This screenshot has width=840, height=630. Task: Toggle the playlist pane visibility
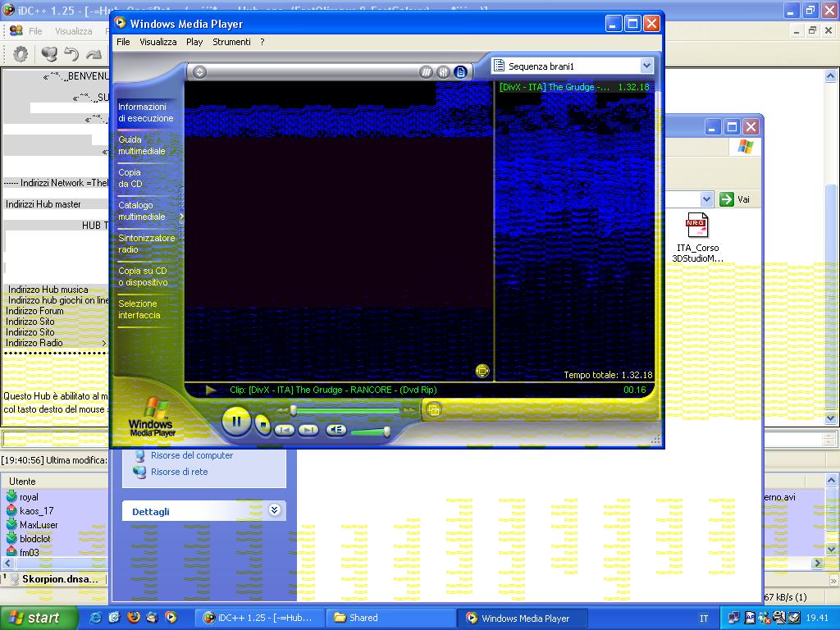tap(460, 72)
